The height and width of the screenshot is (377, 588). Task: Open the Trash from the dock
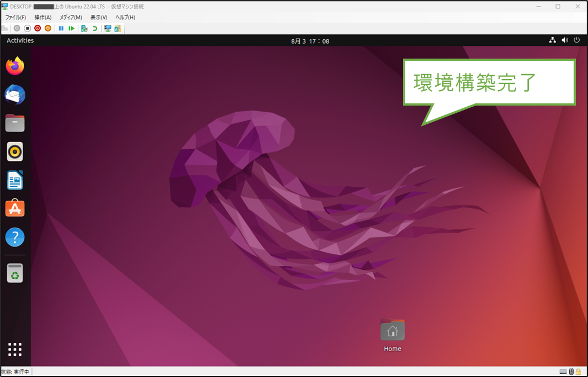pyautogui.click(x=14, y=273)
